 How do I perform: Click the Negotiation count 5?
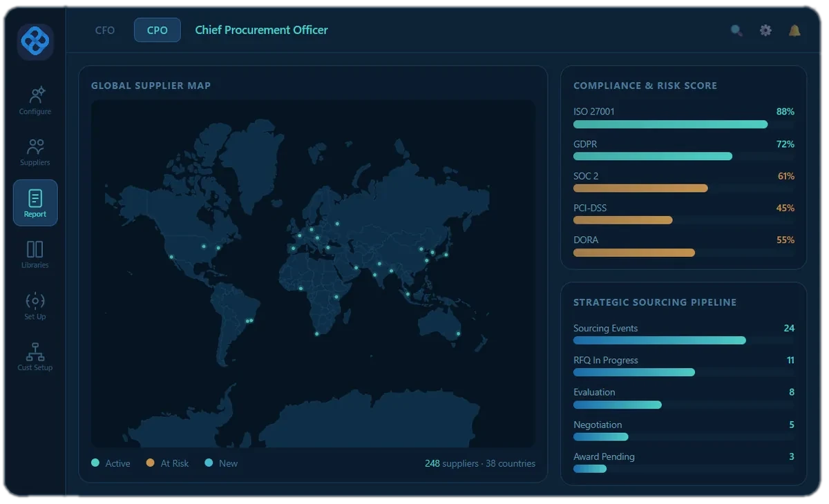click(792, 424)
